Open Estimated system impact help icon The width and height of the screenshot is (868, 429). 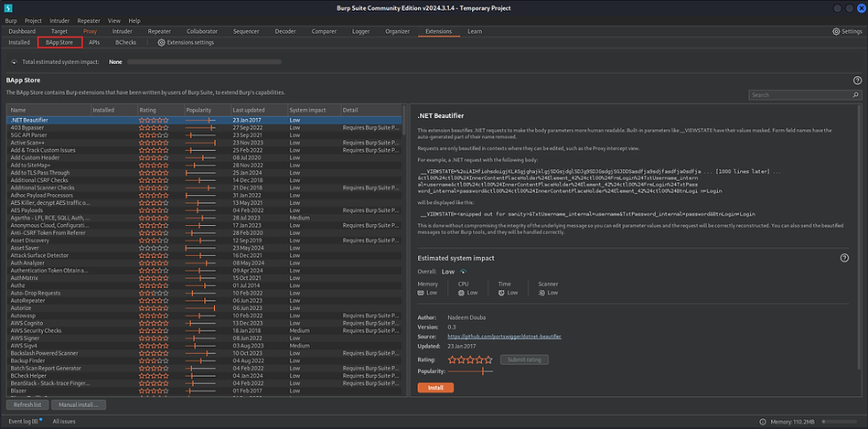pos(844,258)
